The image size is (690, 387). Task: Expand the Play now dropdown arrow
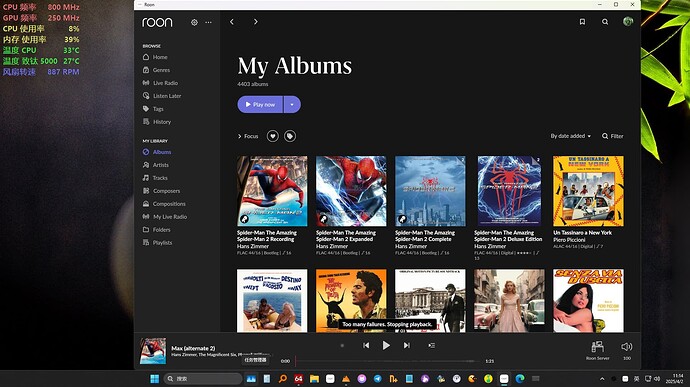(292, 104)
